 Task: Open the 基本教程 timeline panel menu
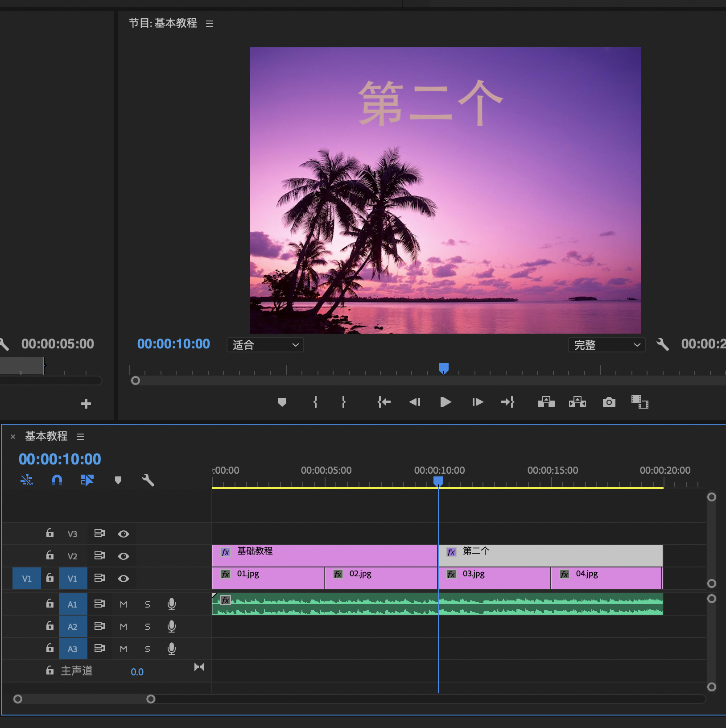(80, 437)
